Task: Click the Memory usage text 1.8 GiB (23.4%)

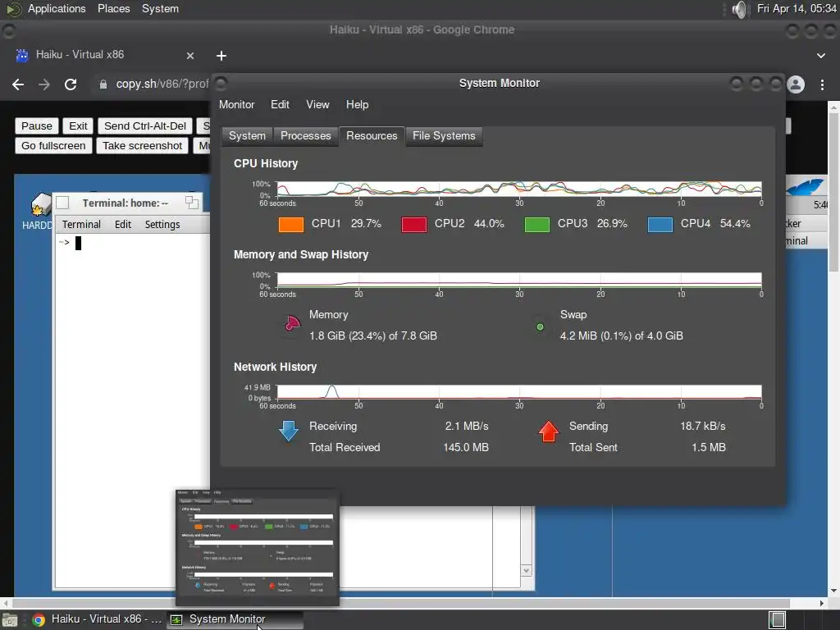Action: point(373,336)
